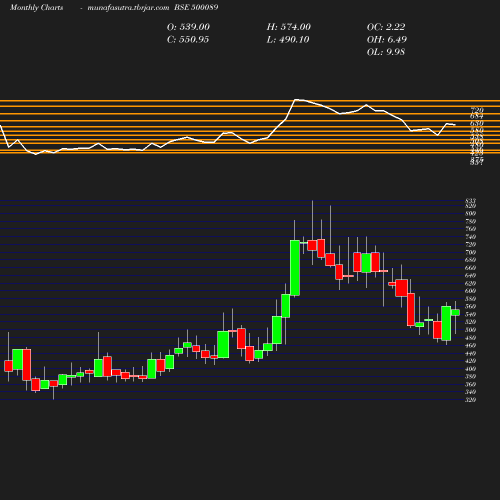The width and height of the screenshot is (500, 500).
Task: Click the 340 label on candlestick price axis
Action: (x=470, y=392)
